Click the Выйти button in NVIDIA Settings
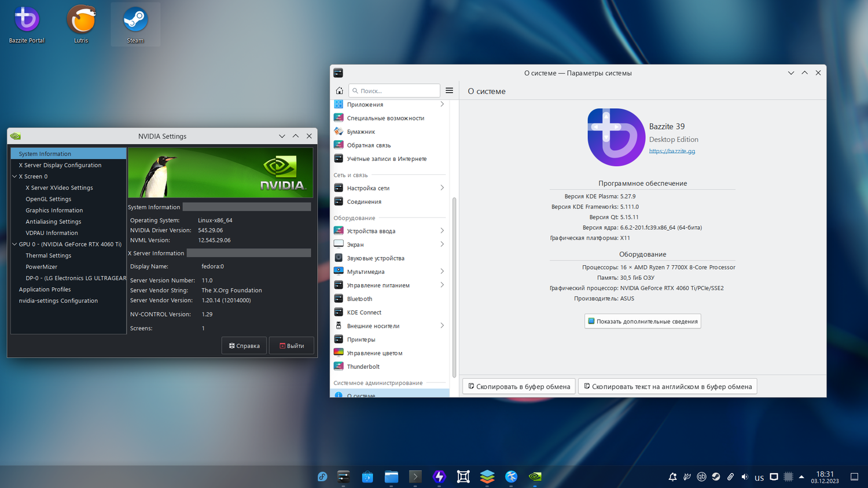The image size is (868, 488). click(292, 346)
